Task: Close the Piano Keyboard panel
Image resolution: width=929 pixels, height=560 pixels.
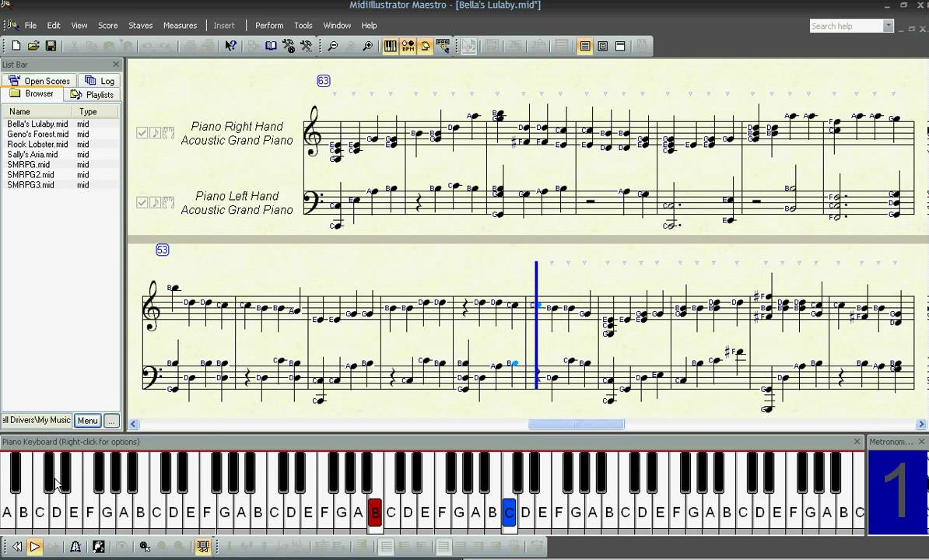Action: click(x=857, y=442)
